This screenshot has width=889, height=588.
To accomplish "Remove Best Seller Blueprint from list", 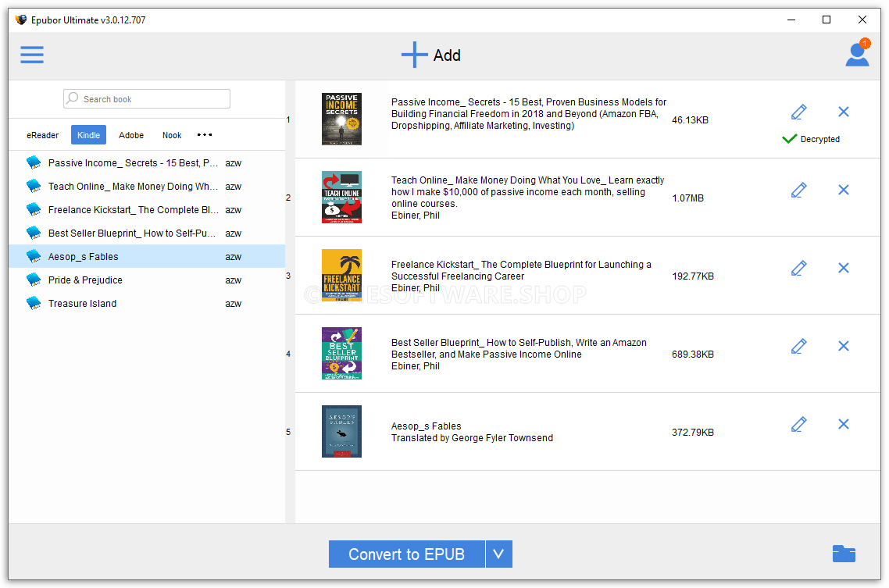I will 844,346.
